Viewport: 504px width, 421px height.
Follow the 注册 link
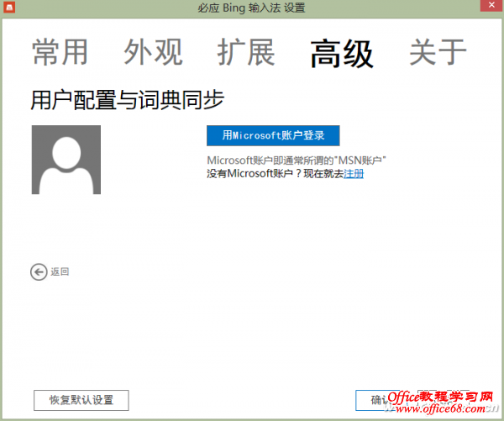[354, 174]
